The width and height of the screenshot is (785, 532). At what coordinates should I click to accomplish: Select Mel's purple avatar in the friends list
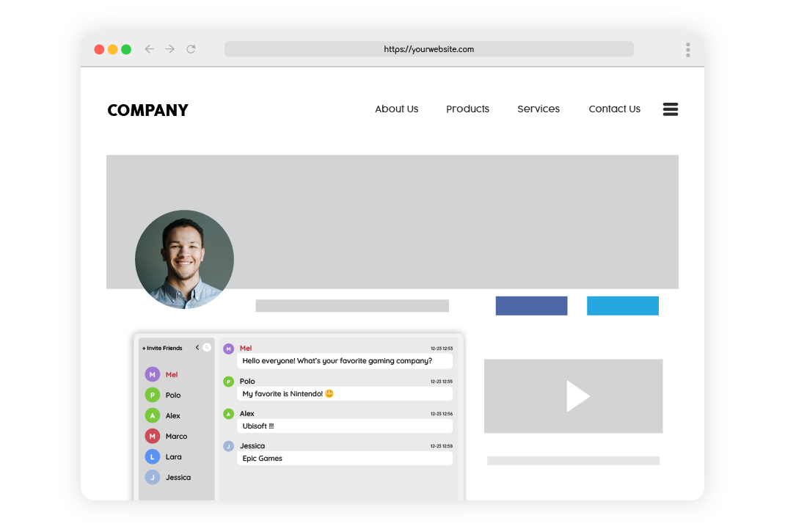152,374
